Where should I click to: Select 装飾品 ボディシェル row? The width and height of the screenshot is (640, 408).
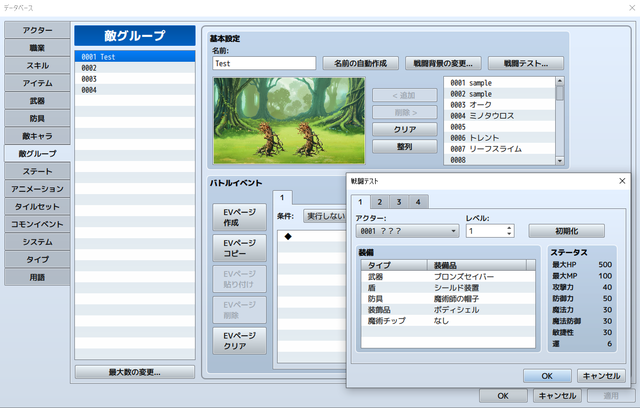448,310
